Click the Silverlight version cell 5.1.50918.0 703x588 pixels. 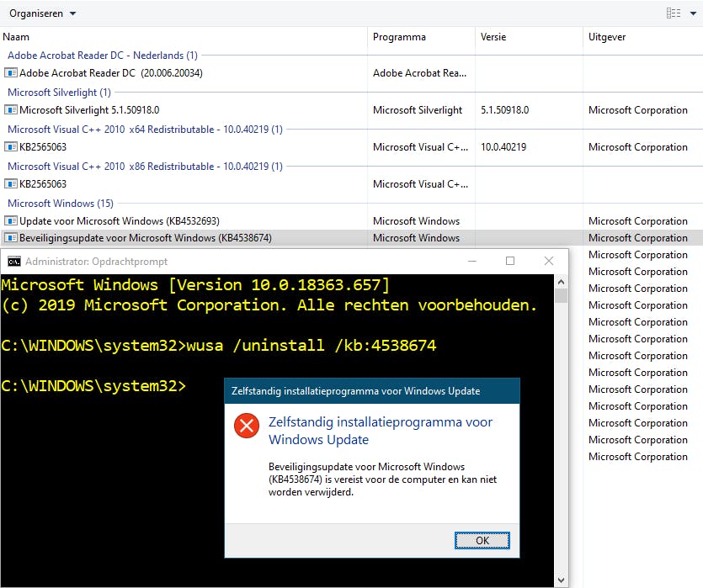coord(505,110)
